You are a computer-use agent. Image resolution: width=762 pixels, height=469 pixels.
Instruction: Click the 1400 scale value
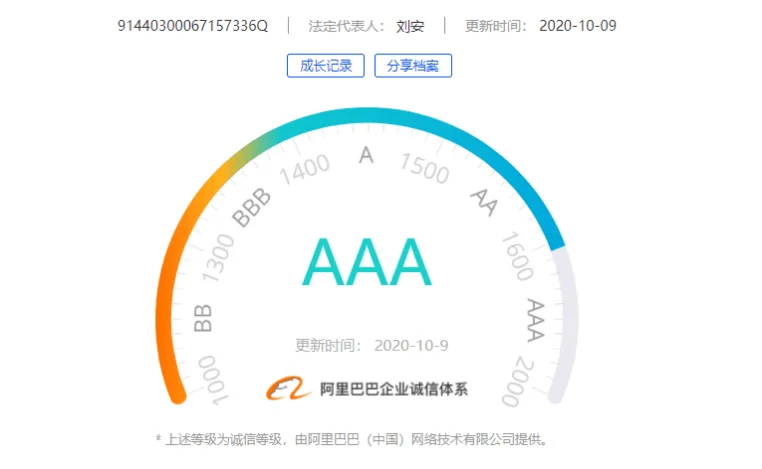coord(305,170)
